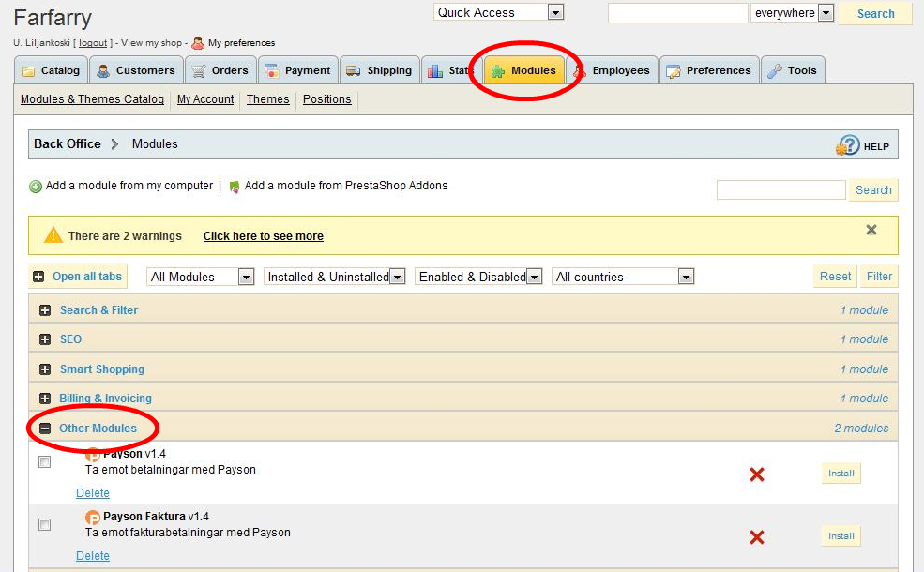Open Modules & Themes Catalog submenu
924x572 pixels.
(93, 99)
